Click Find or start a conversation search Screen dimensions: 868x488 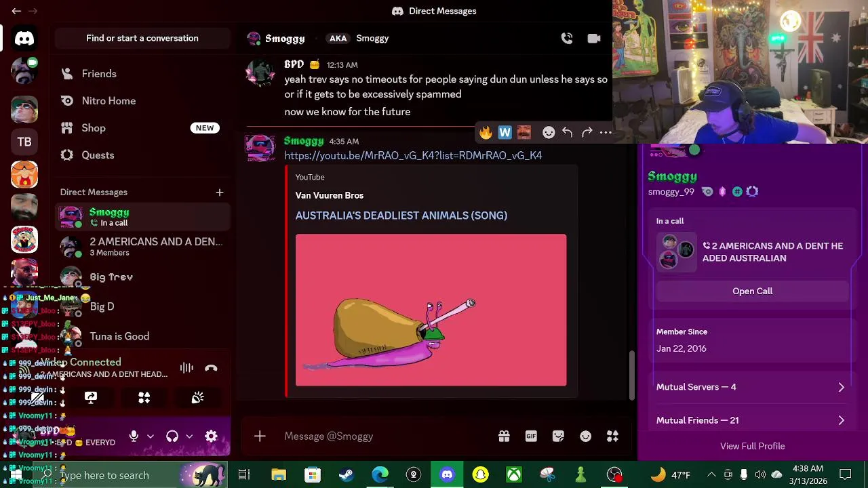[x=142, y=39]
